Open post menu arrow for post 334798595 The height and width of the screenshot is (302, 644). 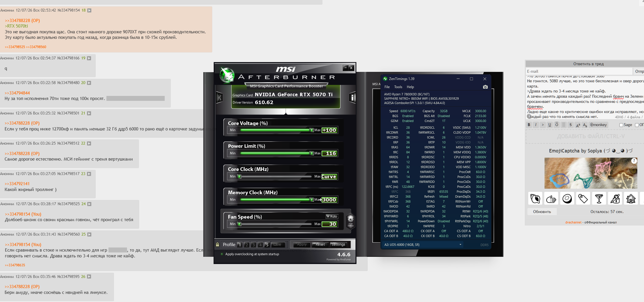point(89,277)
